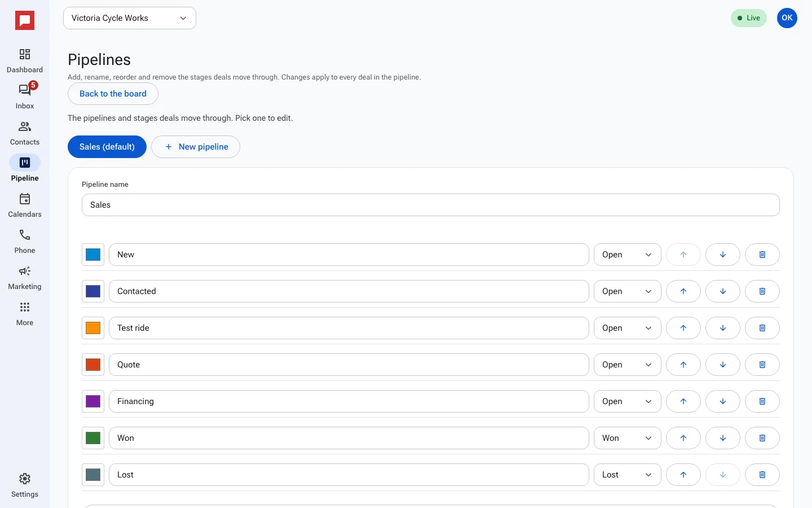Create a New pipeline

click(x=196, y=147)
